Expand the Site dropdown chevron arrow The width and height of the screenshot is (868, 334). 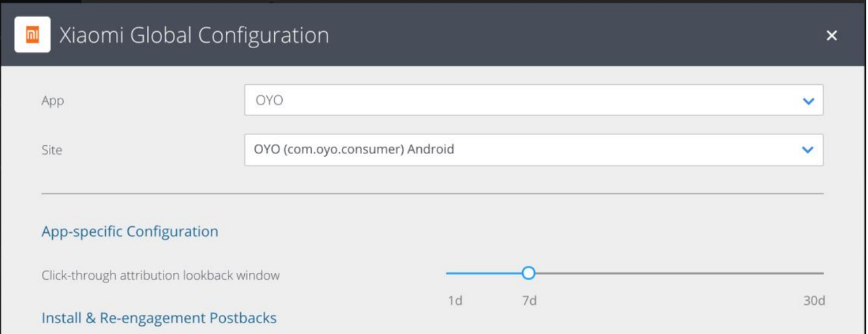[808, 150]
